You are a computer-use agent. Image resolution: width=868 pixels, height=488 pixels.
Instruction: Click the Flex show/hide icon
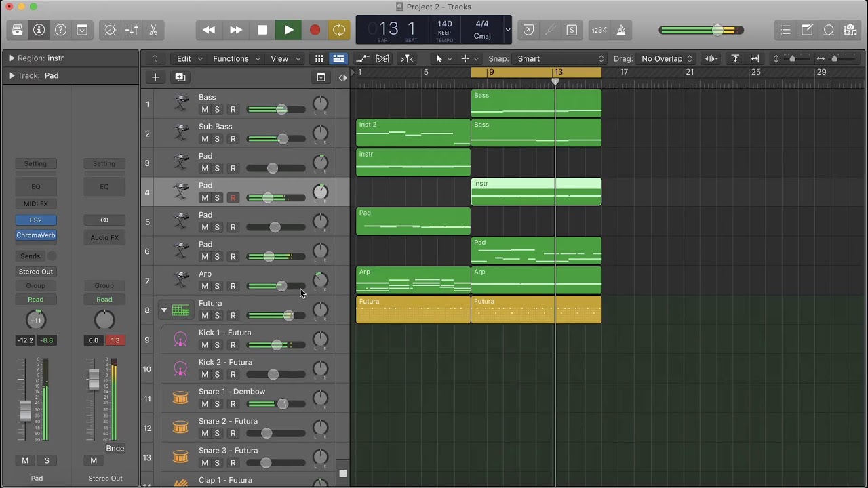pos(382,59)
